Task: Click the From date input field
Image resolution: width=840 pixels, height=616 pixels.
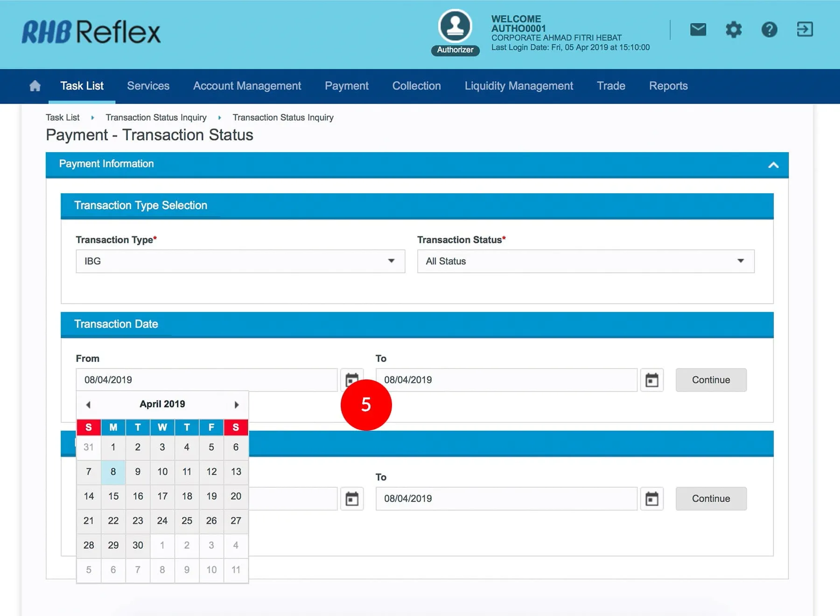Action: tap(206, 380)
